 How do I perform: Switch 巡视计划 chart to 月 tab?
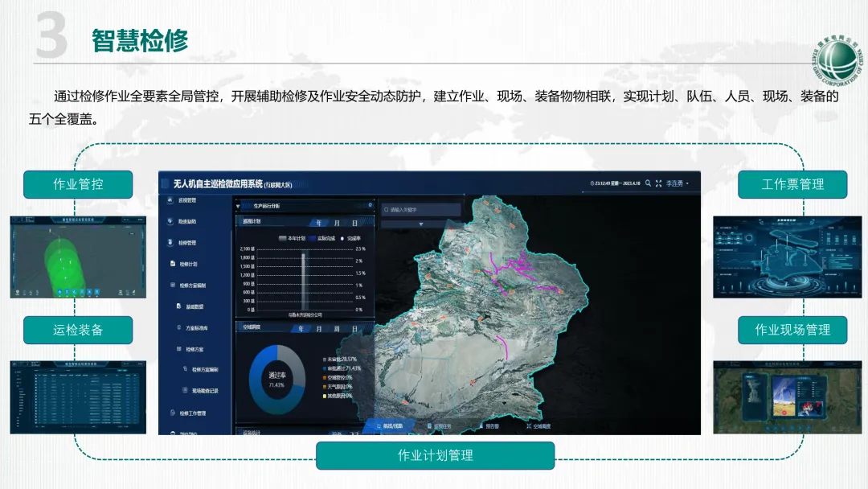(x=337, y=223)
